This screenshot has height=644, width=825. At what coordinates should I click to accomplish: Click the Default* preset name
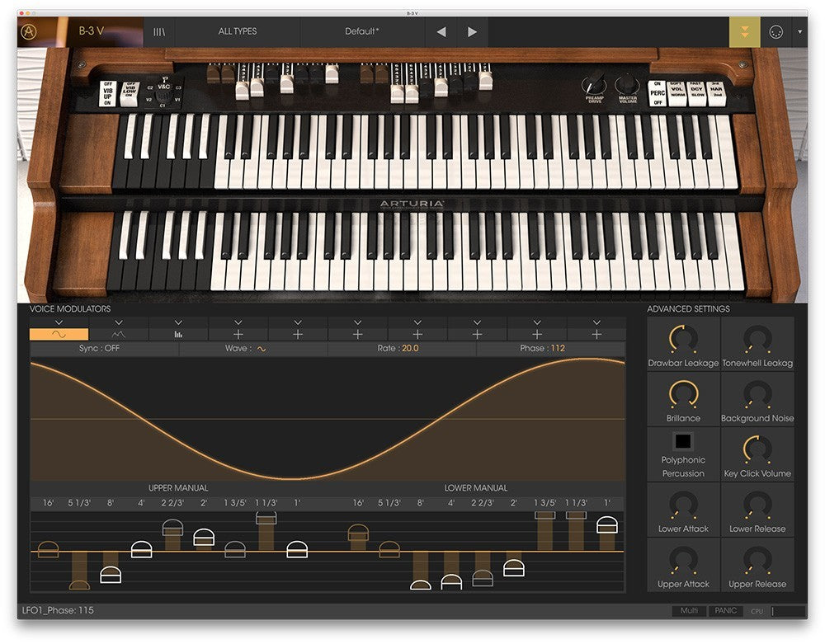[362, 31]
